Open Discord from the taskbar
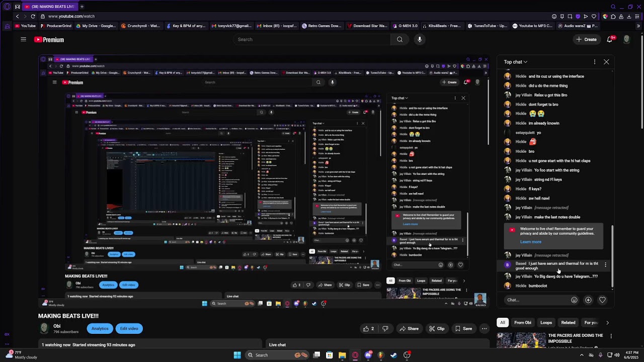Image resolution: width=644 pixels, height=362 pixels. (368, 355)
